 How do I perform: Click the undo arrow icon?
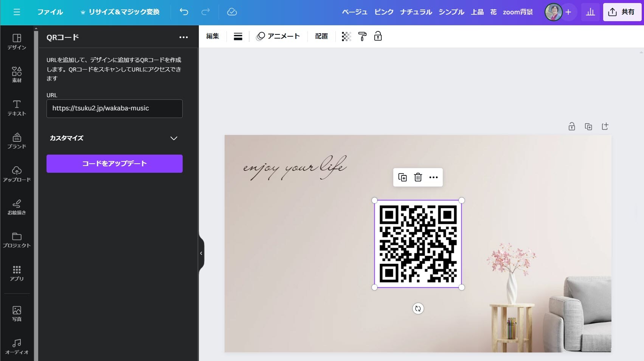pos(184,12)
